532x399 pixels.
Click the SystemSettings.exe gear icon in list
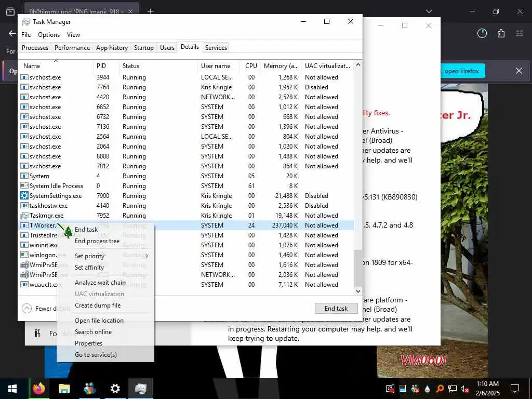point(24,196)
